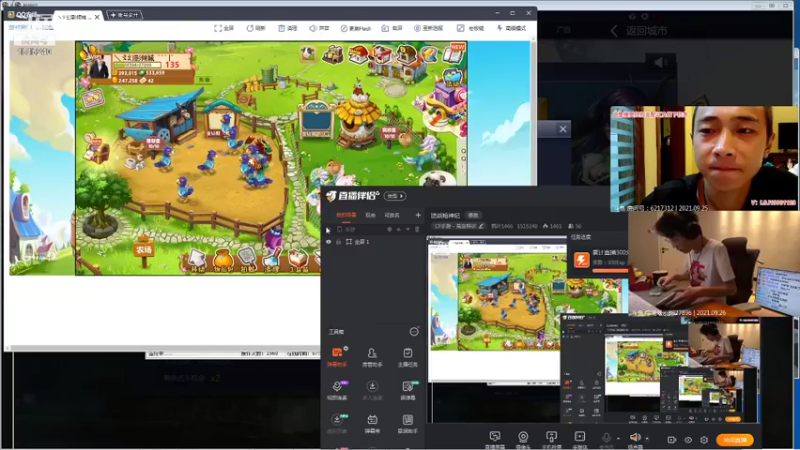The height and width of the screenshot is (450, 800).
Task: Click the modify button next to stream title
Action: (473, 215)
